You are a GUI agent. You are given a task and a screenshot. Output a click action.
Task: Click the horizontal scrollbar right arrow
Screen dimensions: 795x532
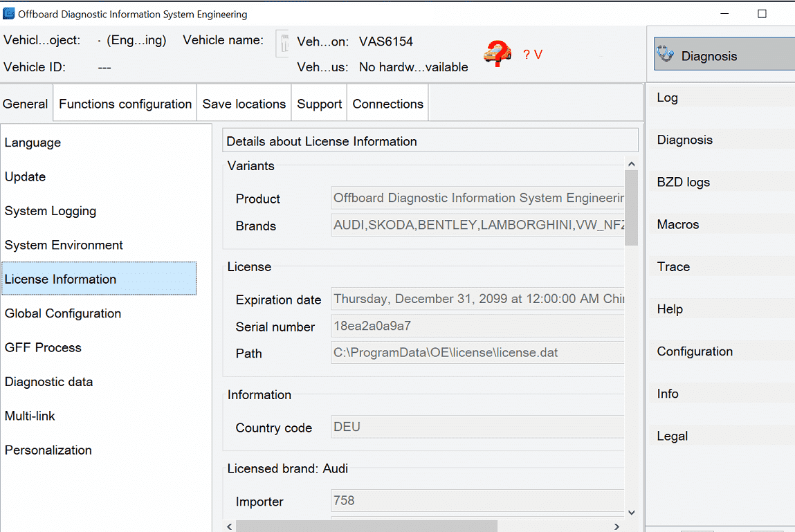(x=616, y=526)
